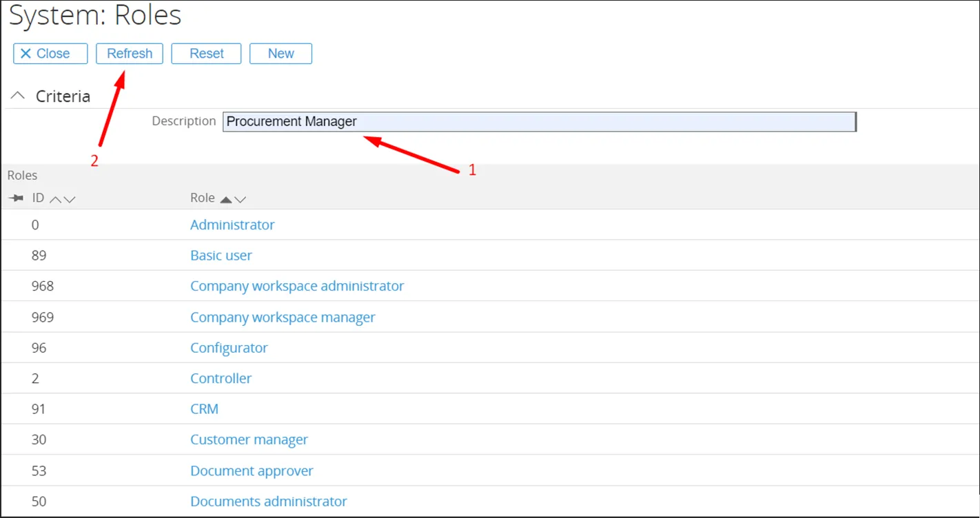The height and width of the screenshot is (518, 980).
Task: Select the Controller role link
Action: 221,378
